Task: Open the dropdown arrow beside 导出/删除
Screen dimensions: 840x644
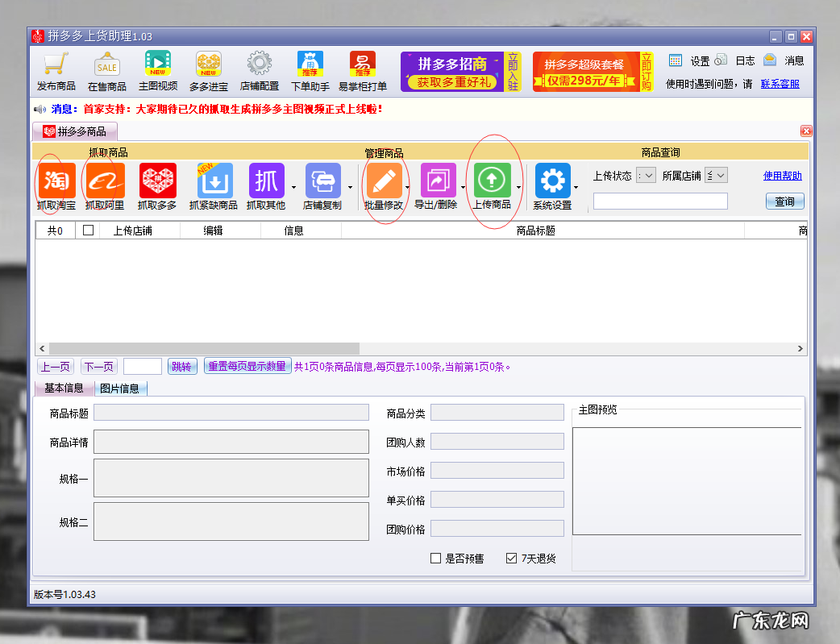Action: (463, 186)
